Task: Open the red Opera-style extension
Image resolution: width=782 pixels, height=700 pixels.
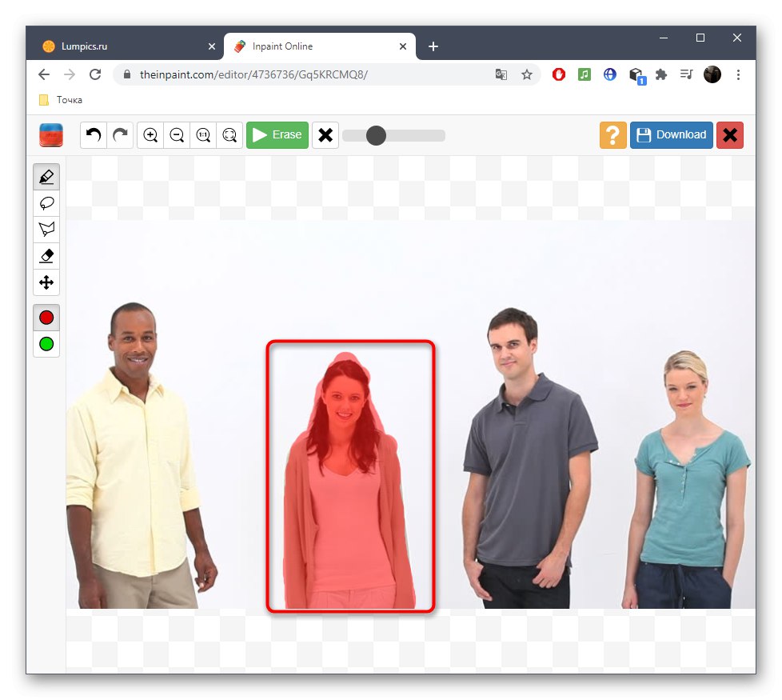Action: point(559,75)
